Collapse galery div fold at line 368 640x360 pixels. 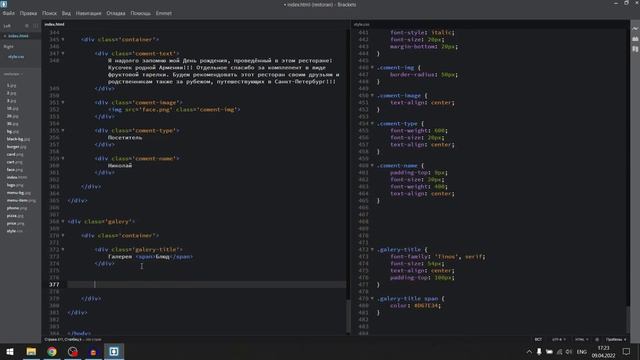coord(63,222)
